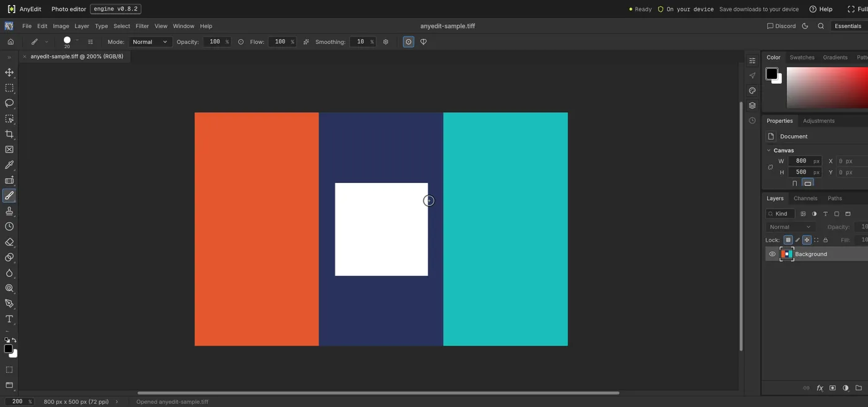This screenshot has width=868, height=407.
Task: Switch to the Adjustments tab
Action: (x=818, y=120)
